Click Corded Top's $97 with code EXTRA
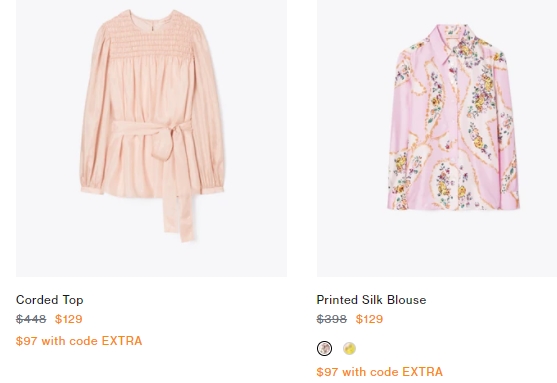The image size is (557, 383). coord(79,341)
